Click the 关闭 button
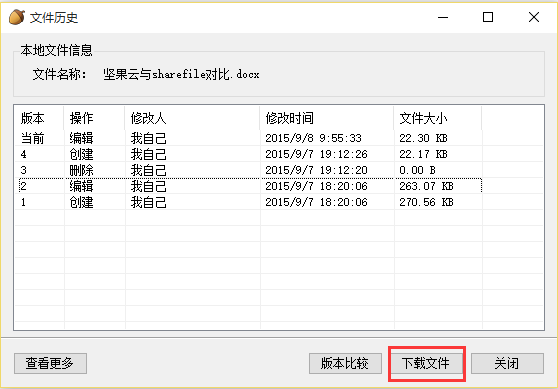 (x=507, y=363)
